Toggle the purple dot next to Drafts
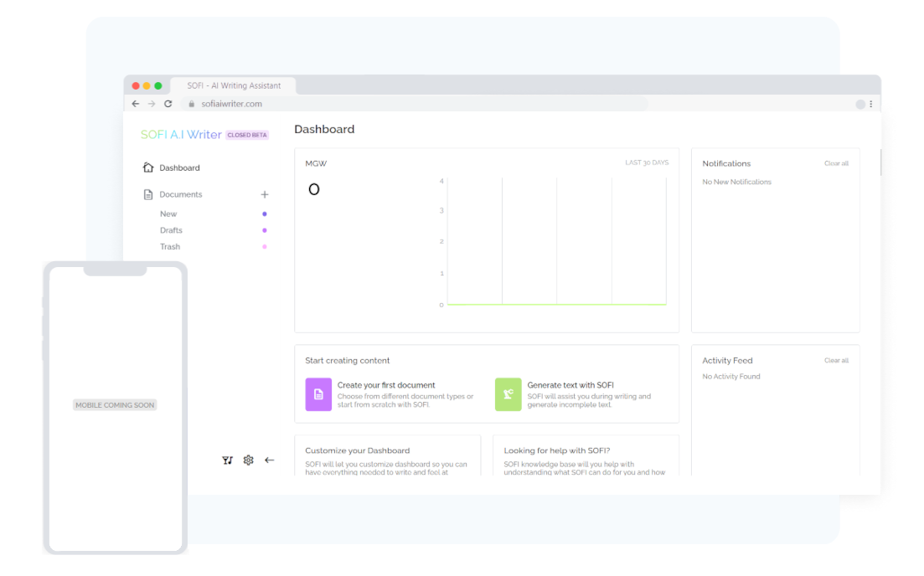This screenshot has width=924, height=576. (265, 230)
